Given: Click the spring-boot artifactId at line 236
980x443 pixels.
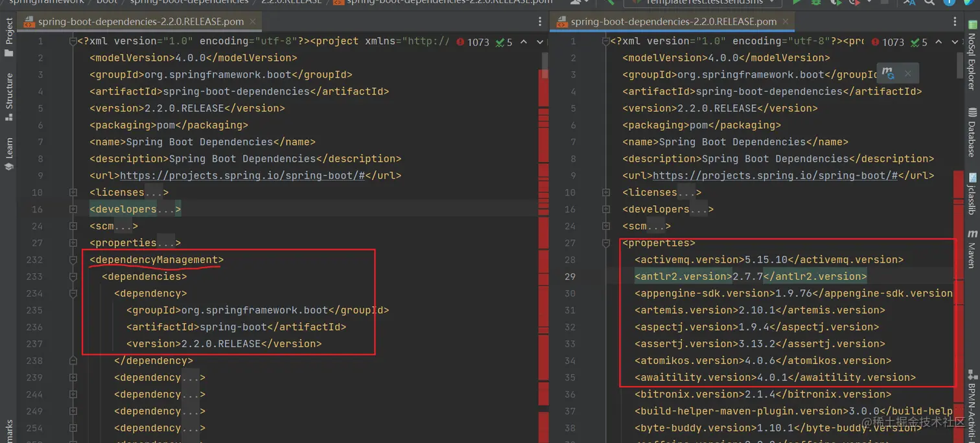Looking at the screenshot, I should coord(236,327).
